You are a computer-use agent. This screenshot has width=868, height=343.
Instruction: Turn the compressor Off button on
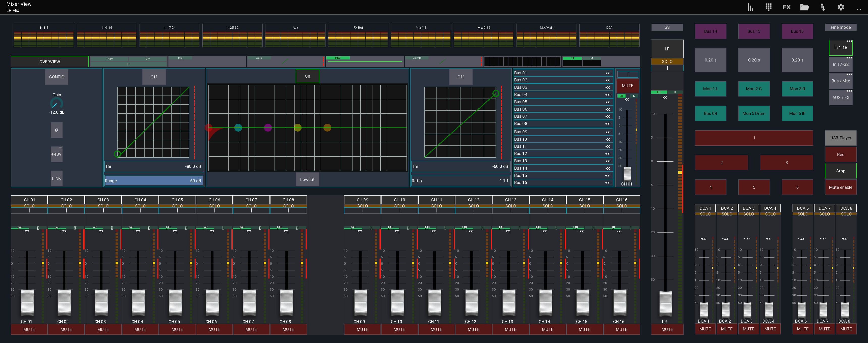[460, 77]
